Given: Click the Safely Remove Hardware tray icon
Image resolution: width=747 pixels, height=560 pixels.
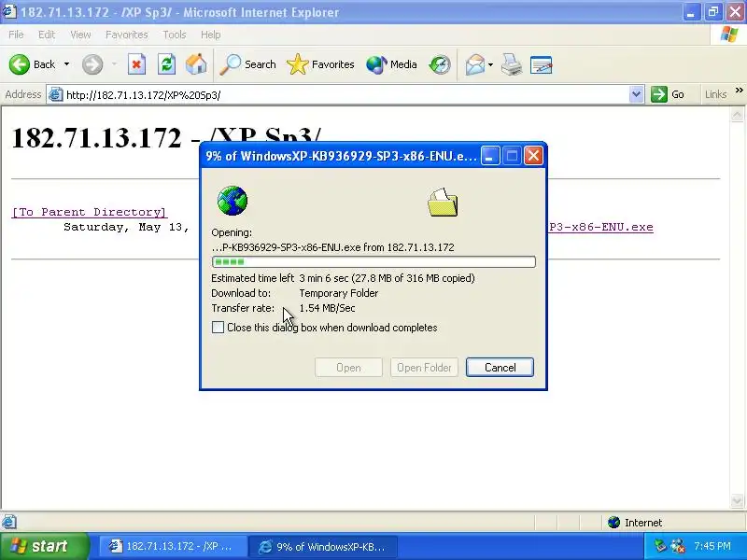Looking at the screenshot, I should (660, 546).
